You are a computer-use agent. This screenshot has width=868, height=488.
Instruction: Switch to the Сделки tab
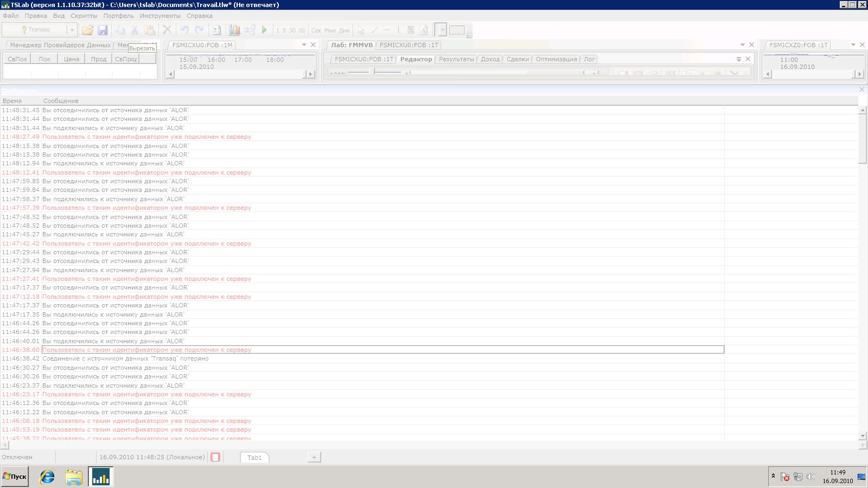click(518, 59)
